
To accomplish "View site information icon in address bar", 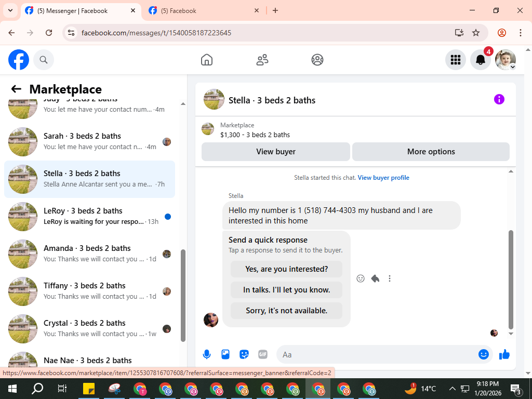I will [71, 33].
